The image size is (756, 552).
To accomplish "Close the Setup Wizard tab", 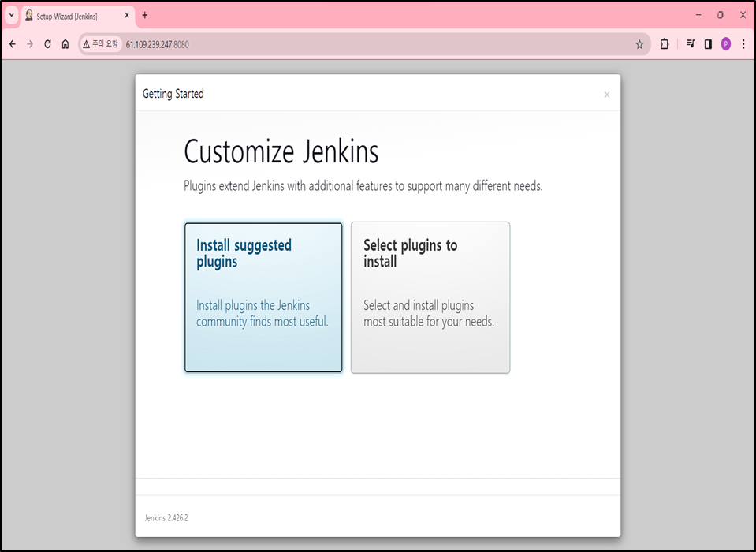I will [x=127, y=16].
